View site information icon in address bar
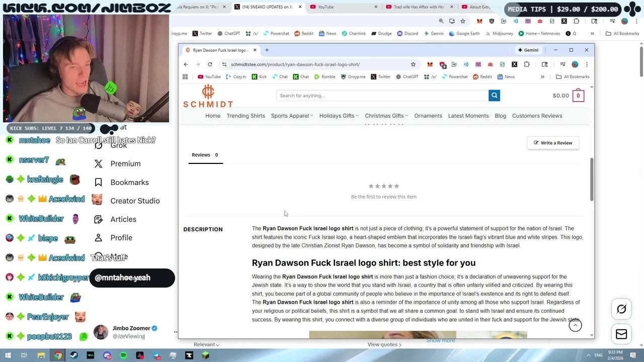644x362 pixels. pos(224,64)
